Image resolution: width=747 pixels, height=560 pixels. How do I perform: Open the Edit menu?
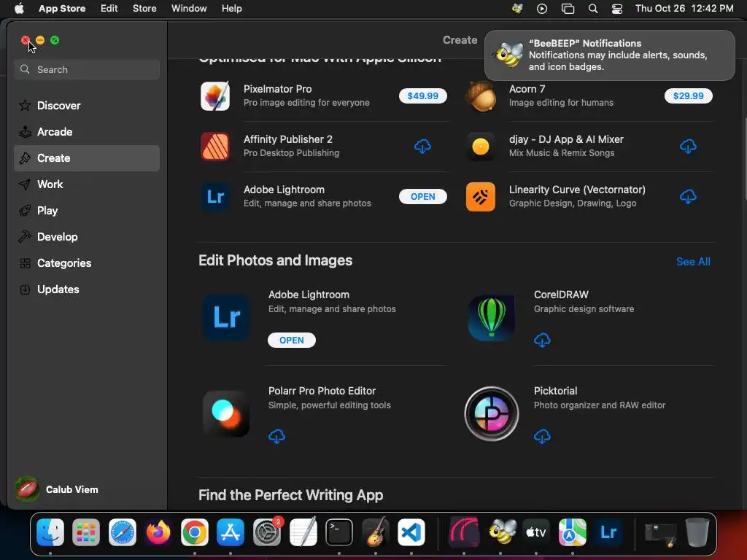click(x=109, y=9)
